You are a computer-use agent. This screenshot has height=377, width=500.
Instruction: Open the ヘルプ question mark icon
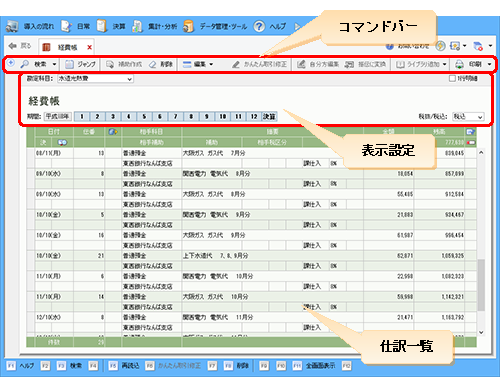(x=259, y=26)
